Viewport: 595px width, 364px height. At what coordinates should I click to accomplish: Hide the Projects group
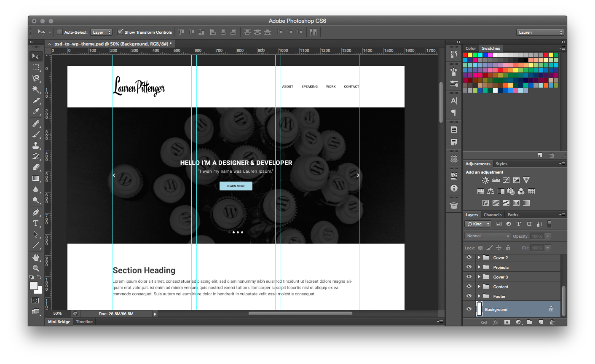click(x=469, y=267)
